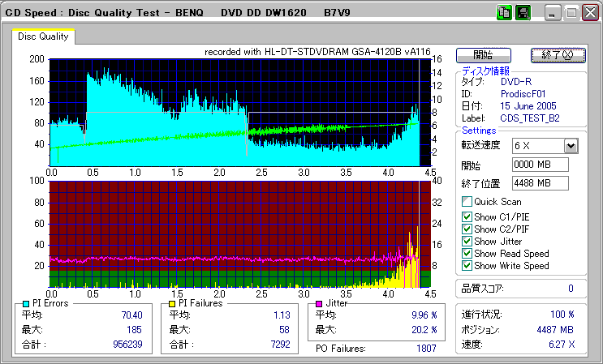Click the floppy disk save icon

point(523,13)
